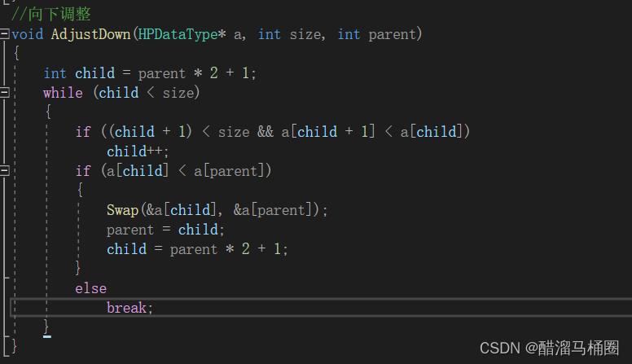Viewport: 632px width, 364px height.
Task: Click the CSDN watermark text
Action: pos(549,348)
